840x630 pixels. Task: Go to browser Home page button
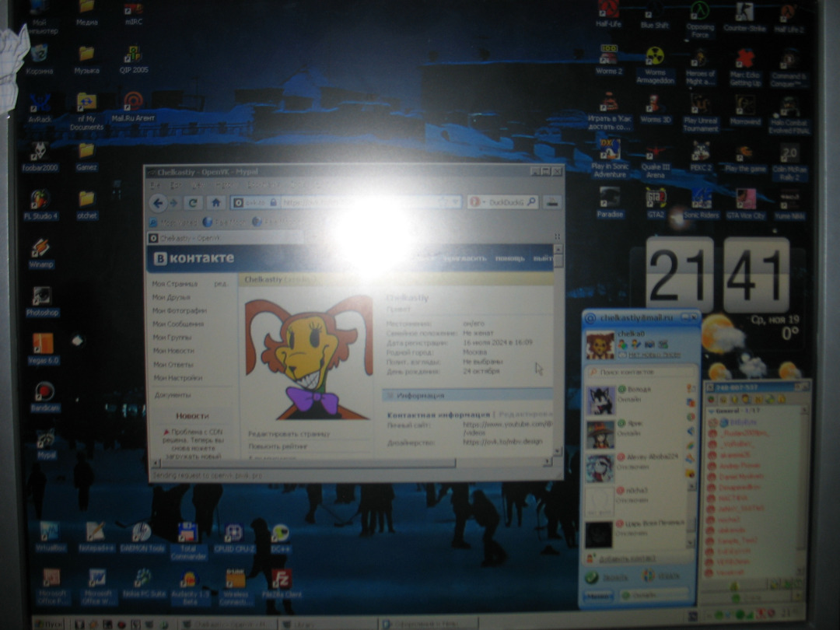pos(215,202)
